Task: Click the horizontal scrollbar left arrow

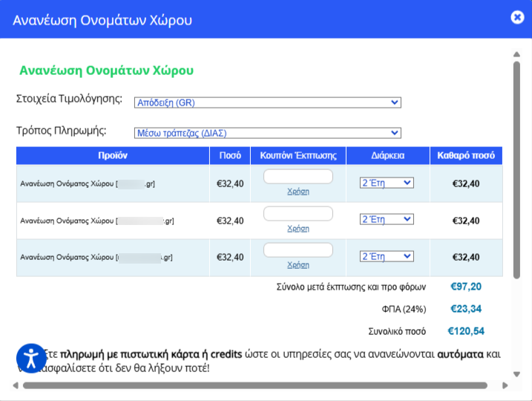Action: pos(16,385)
